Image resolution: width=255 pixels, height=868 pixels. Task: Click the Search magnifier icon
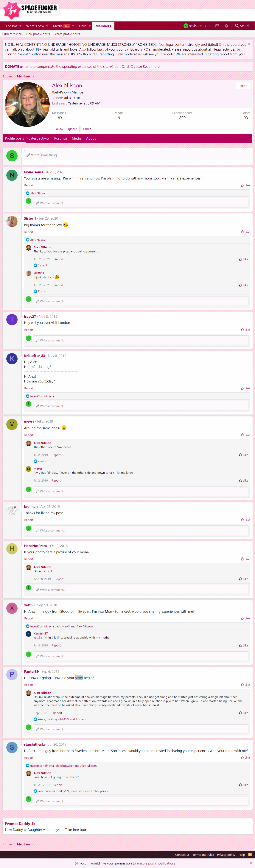coord(237,26)
